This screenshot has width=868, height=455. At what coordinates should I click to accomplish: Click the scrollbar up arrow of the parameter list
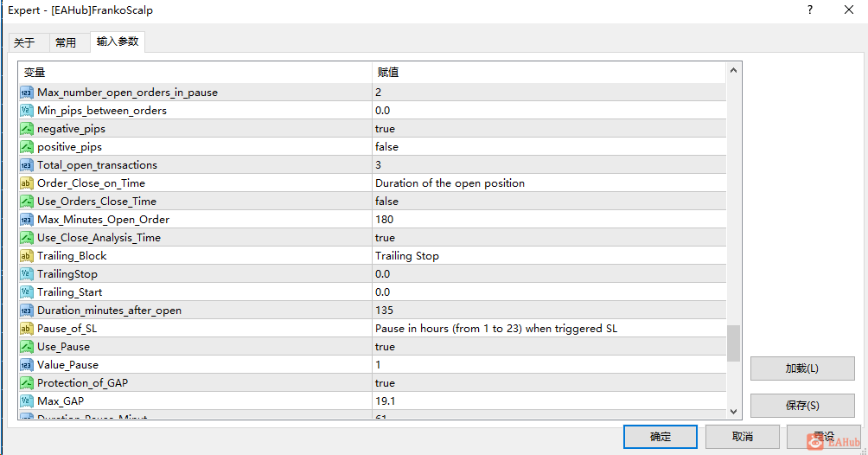[x=733, y=70]
